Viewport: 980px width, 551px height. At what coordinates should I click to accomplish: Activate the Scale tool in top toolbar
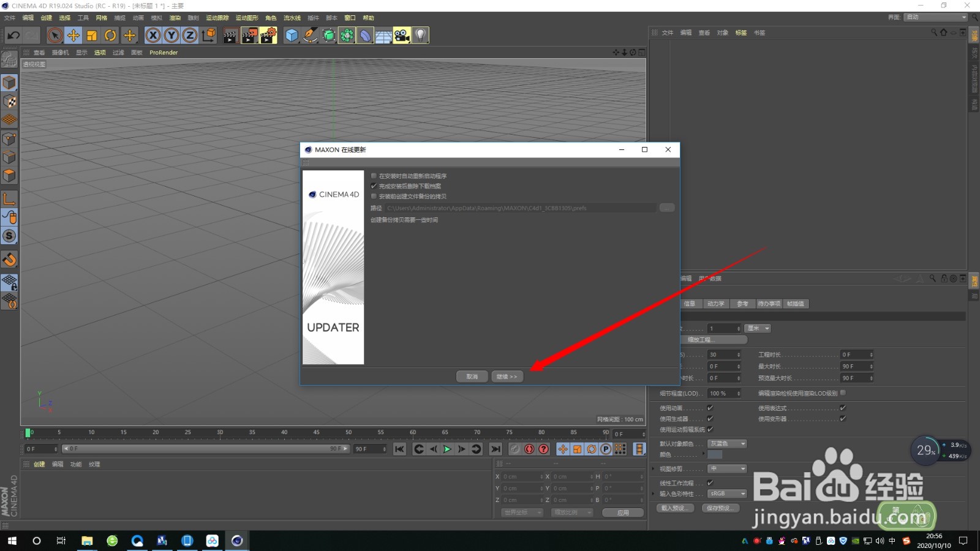click(92, 36)
